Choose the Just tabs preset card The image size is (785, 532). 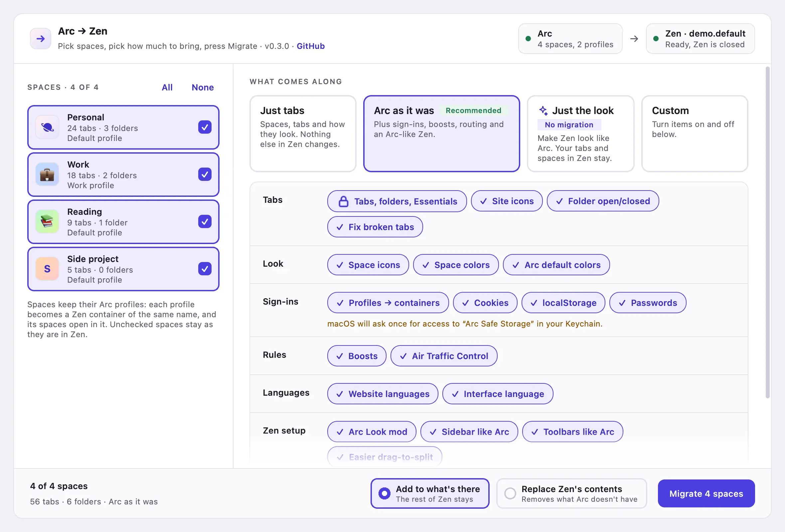point(303,134)
